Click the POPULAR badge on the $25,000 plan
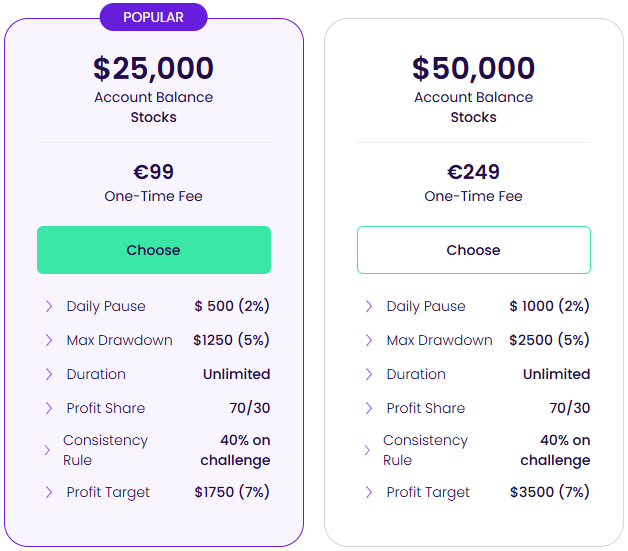This screenshot has width=628, height=551. coord(154,17)
